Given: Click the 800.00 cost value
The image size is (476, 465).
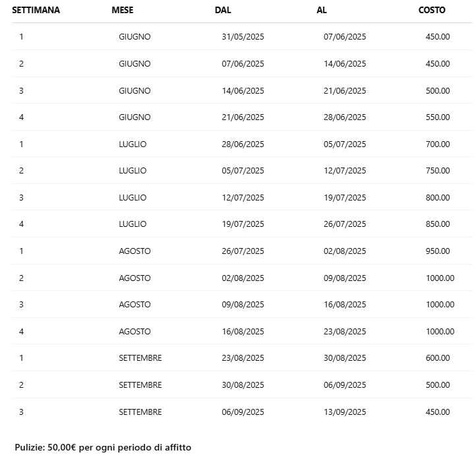Looking at the screenshot, I should (438, 198).
